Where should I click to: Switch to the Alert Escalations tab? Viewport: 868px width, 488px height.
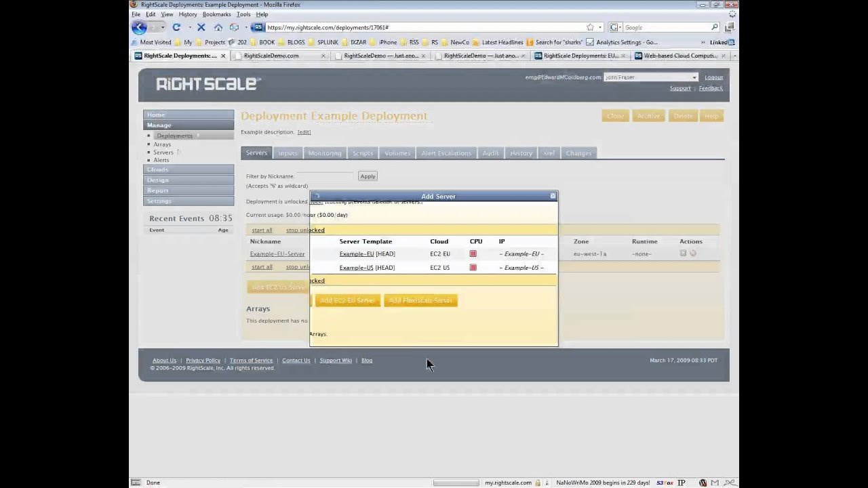446,153
